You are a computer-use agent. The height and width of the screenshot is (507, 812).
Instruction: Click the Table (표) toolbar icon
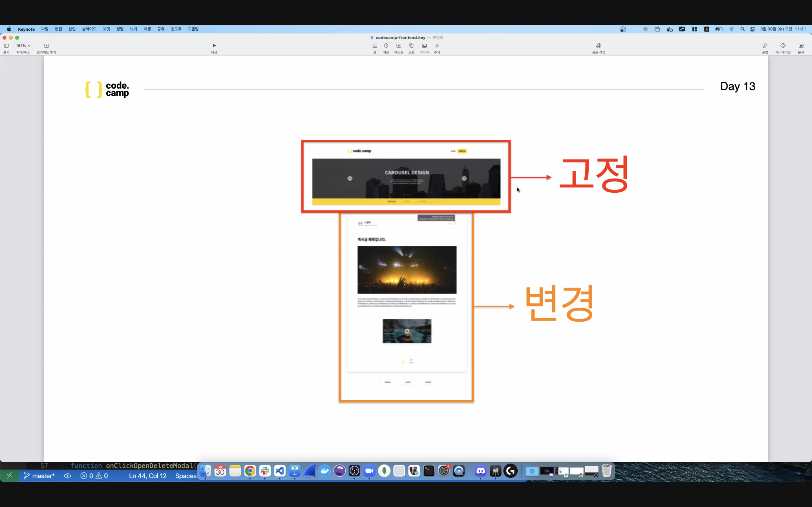click(x=375, y=46)
